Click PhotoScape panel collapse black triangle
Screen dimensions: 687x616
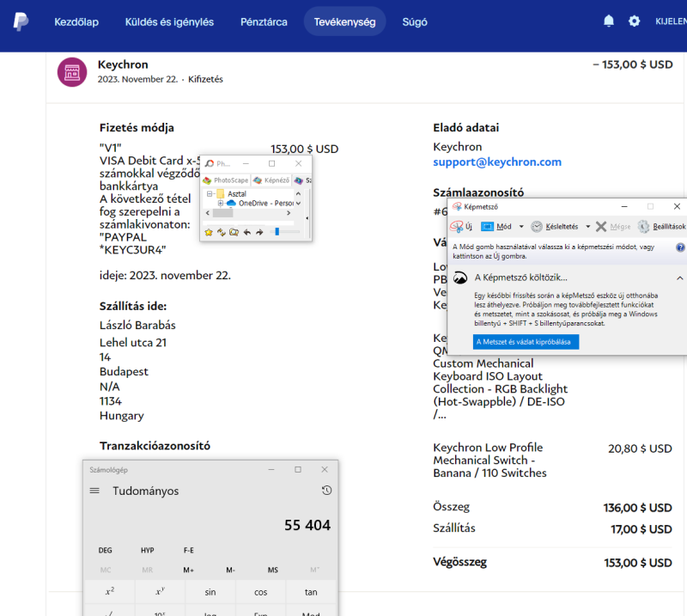[307, 218]
